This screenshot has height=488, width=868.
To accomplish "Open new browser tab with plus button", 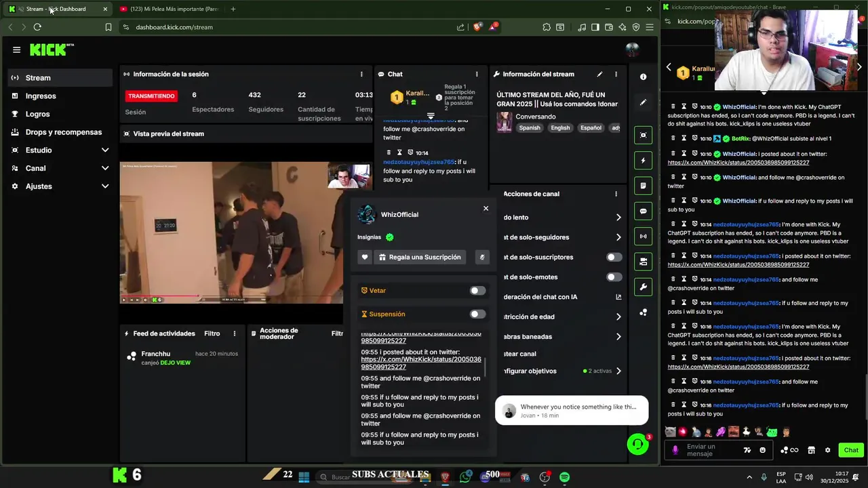I will (233, 9).
